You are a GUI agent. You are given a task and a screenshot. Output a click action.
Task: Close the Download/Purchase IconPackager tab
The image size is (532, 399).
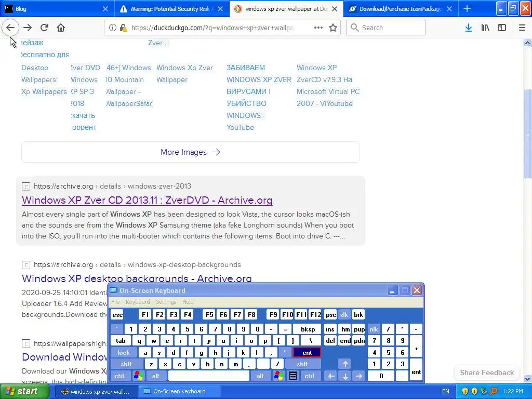[x=449, y=9]
